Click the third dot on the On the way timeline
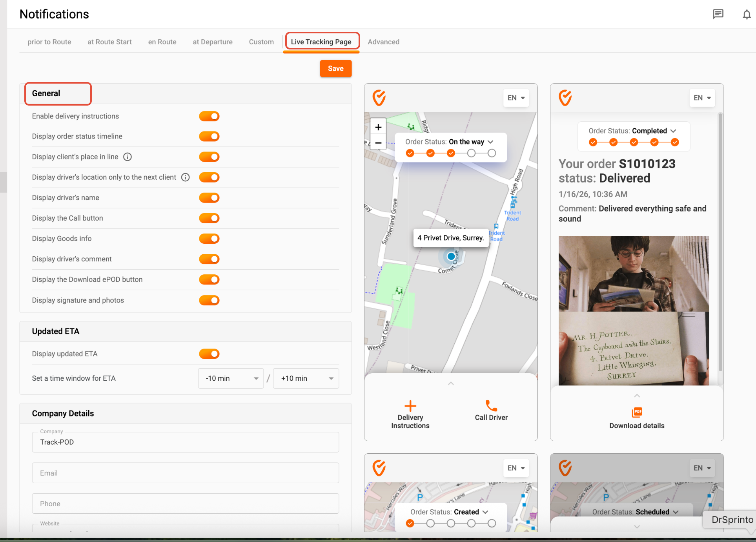Image resolution: width=756 pixels, height=542 pixels. (451, 153)
